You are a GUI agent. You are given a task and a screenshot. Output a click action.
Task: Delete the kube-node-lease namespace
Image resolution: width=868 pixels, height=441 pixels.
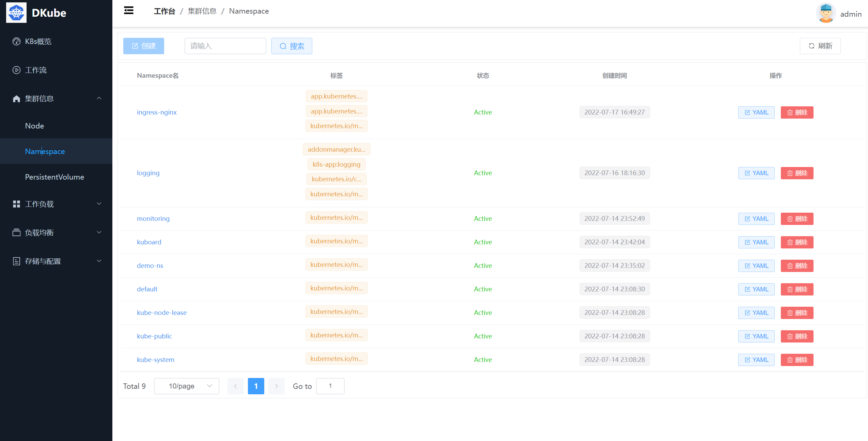(797, 313)
